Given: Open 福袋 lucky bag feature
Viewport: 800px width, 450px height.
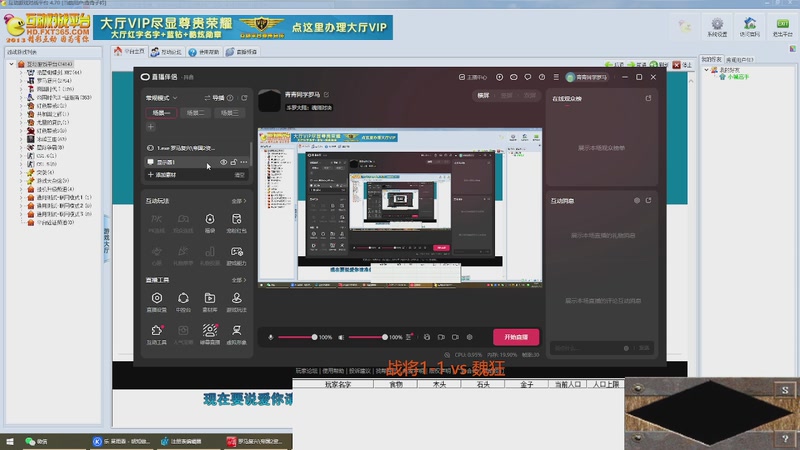Looking at the screenshot, I should (x=210, y=223).
